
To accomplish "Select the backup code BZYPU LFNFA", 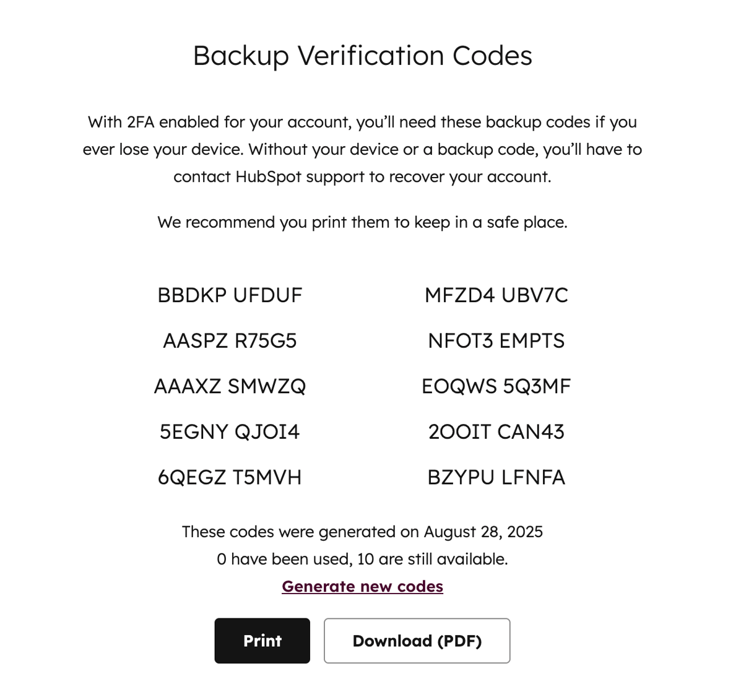I will point(496,477).
